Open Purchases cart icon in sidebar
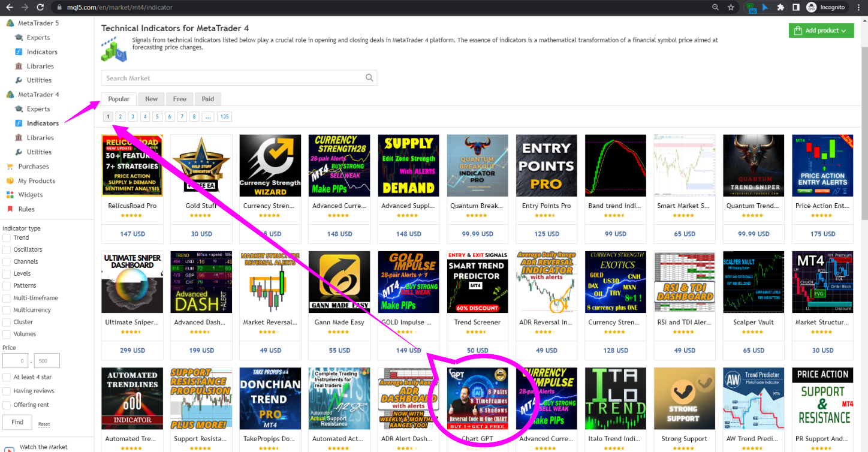 click(10, 166)
